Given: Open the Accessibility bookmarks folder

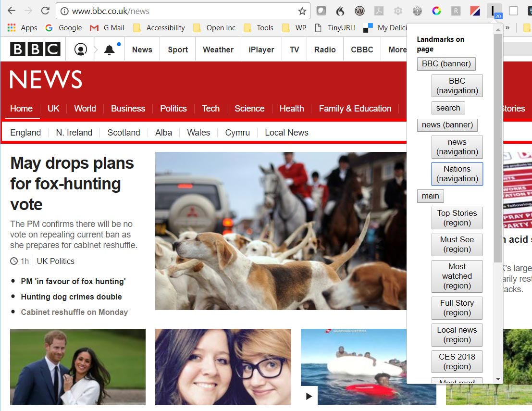Looking at the screenshot, I should tap(159, 28).
